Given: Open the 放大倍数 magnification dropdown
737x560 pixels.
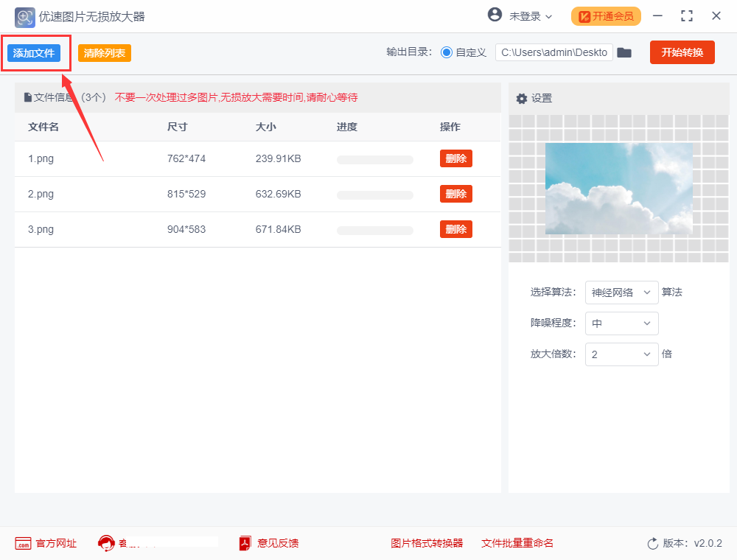Looking at the screenshot, I should tap(621, 354).
